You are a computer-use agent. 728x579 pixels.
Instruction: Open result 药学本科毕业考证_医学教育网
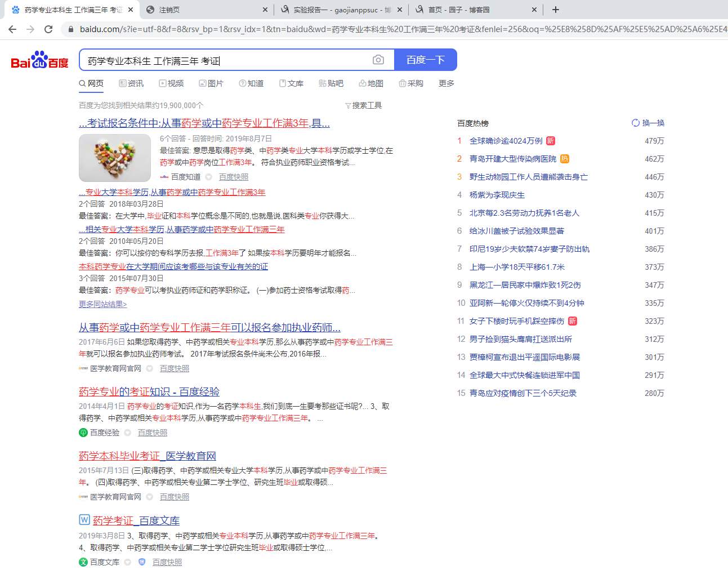(x=148, y=456)
